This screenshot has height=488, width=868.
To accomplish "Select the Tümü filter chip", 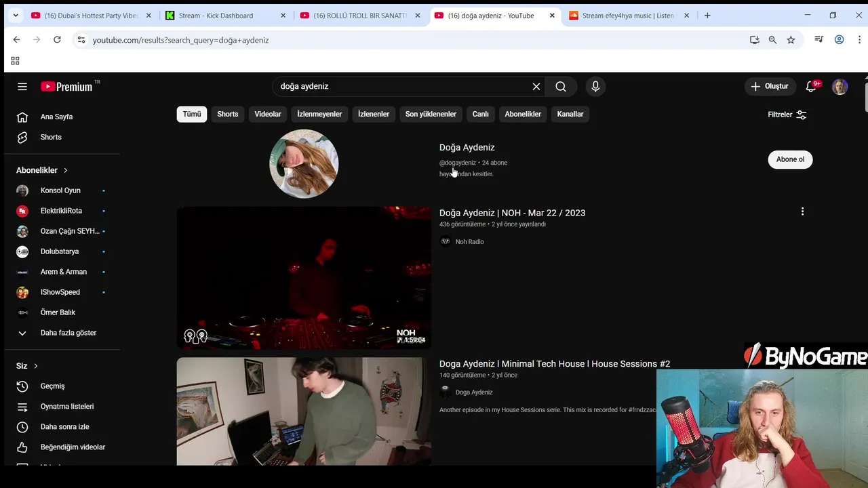I will coord(192,114).
